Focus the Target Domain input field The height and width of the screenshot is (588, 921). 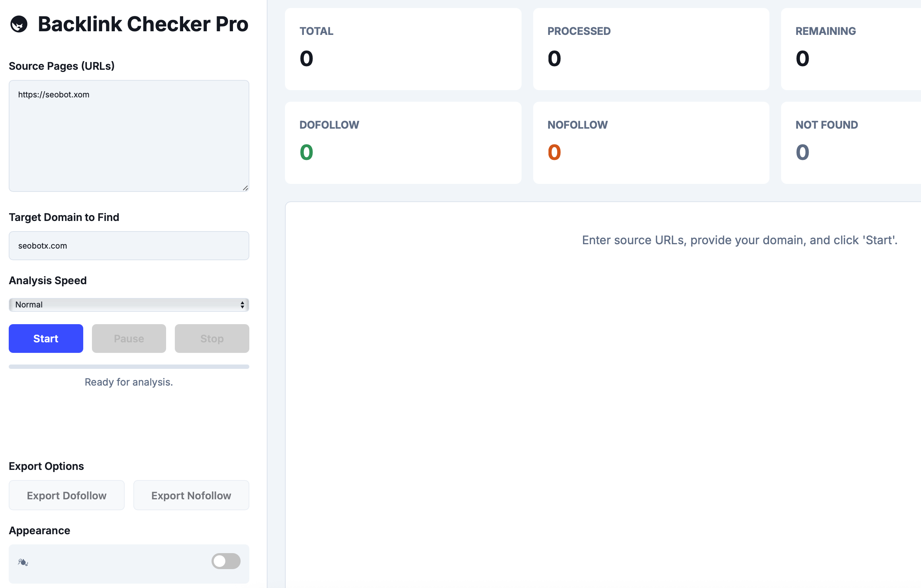pyautogui.click(x=129, y=245)
